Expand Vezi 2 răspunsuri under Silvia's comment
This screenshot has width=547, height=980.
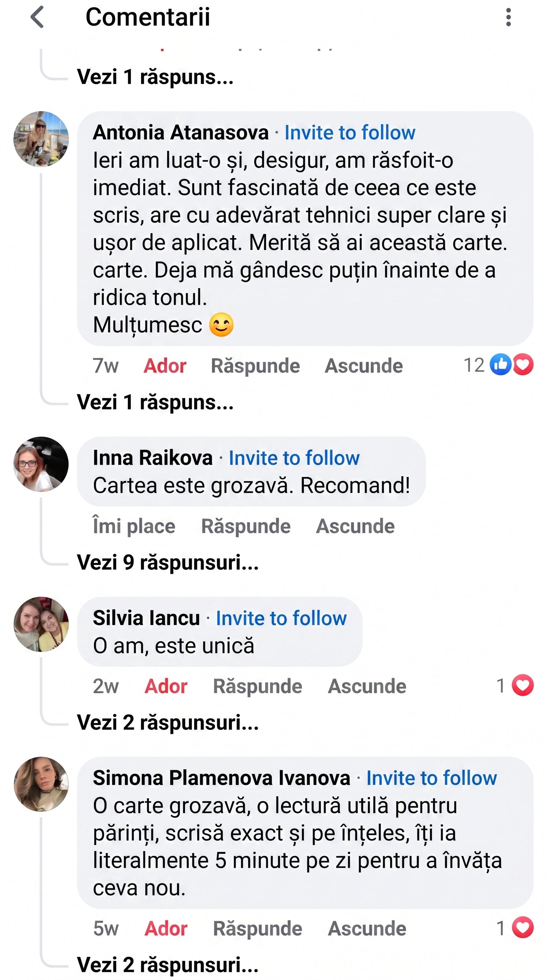(168, 722)
